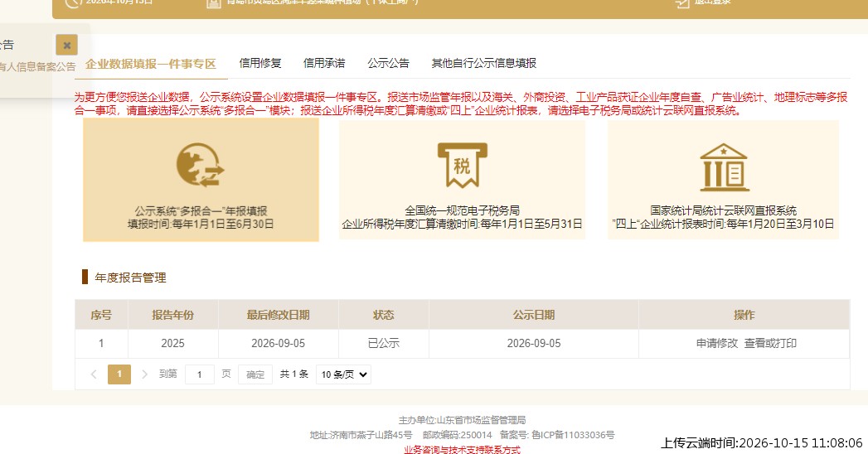The height and width of the screenshot is (454, 868).
Task: Click 信息备案公告 announcement text in popup
Action: coord(37,66)
